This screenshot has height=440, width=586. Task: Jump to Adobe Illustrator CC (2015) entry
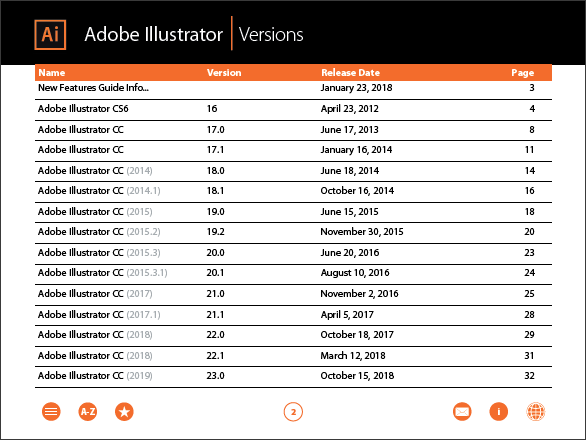[95, 212]
